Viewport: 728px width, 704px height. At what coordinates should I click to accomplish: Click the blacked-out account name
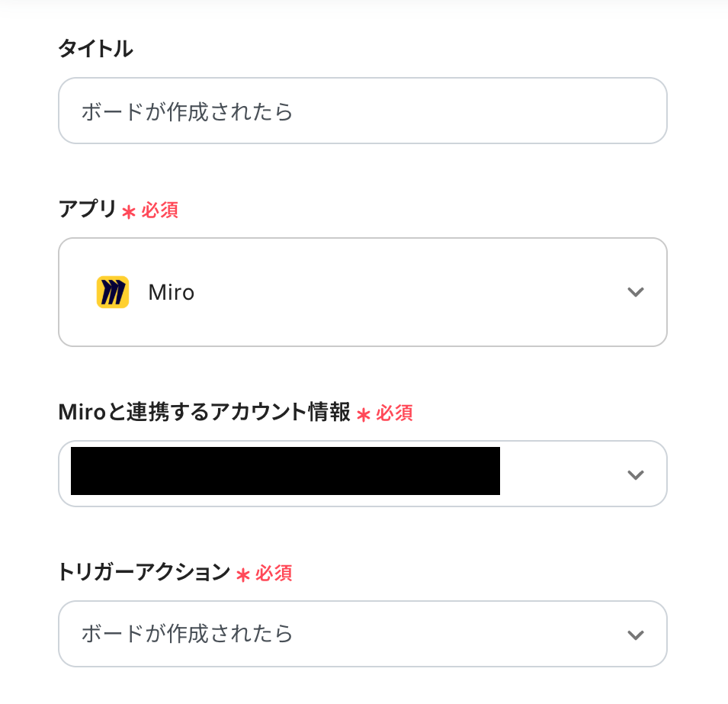285,471
